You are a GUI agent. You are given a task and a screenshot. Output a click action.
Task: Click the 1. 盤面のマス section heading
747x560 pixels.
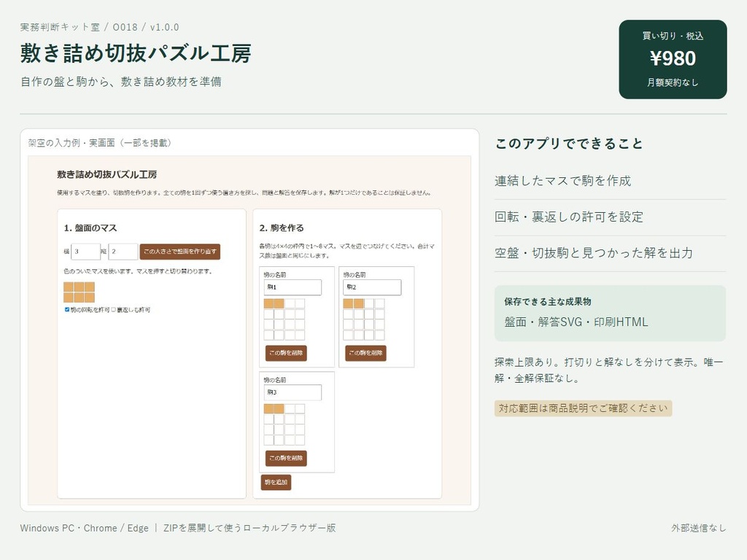point(90,228)
